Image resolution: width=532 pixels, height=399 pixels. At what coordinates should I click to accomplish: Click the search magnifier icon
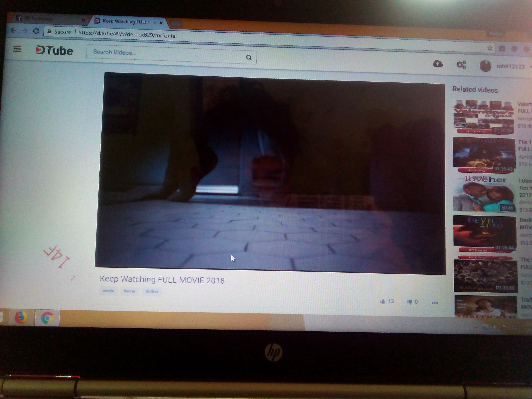249,58
